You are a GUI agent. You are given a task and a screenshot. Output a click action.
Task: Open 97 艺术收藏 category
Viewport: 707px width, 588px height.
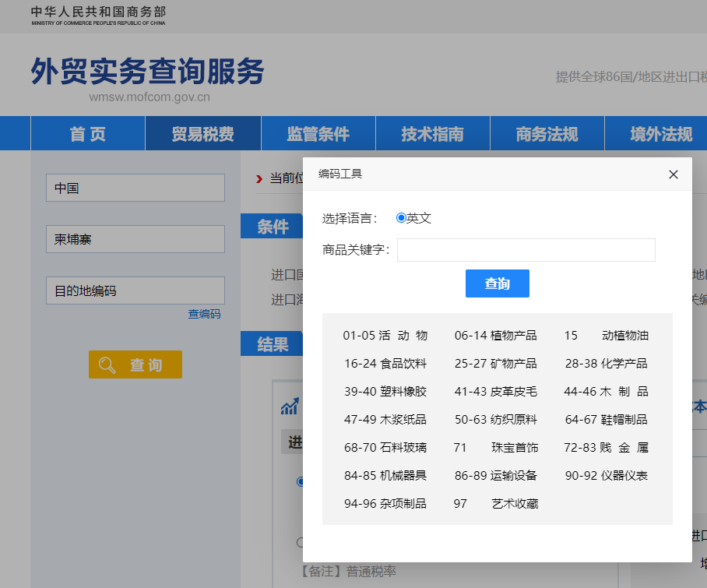pyautogui.click(x=495, y=503)
